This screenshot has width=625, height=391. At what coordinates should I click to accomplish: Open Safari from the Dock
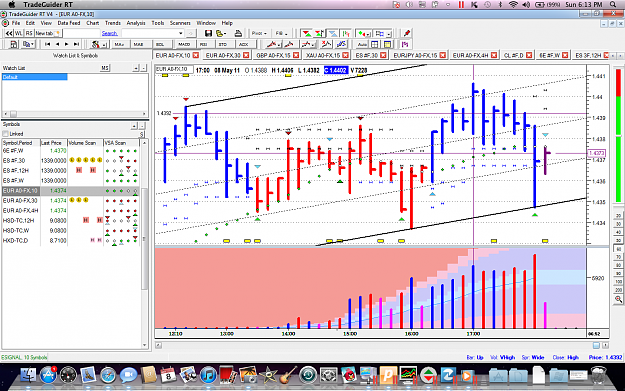pos(108,375)
